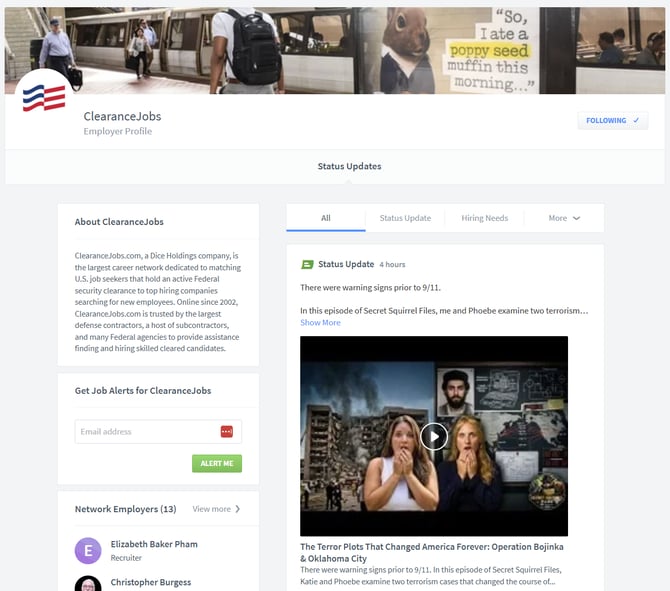The height and width of the screenshot is (591, 670).
Task: Click the 'Recruiter' title under Elizabeth Baker Pham
Action: 126,558
